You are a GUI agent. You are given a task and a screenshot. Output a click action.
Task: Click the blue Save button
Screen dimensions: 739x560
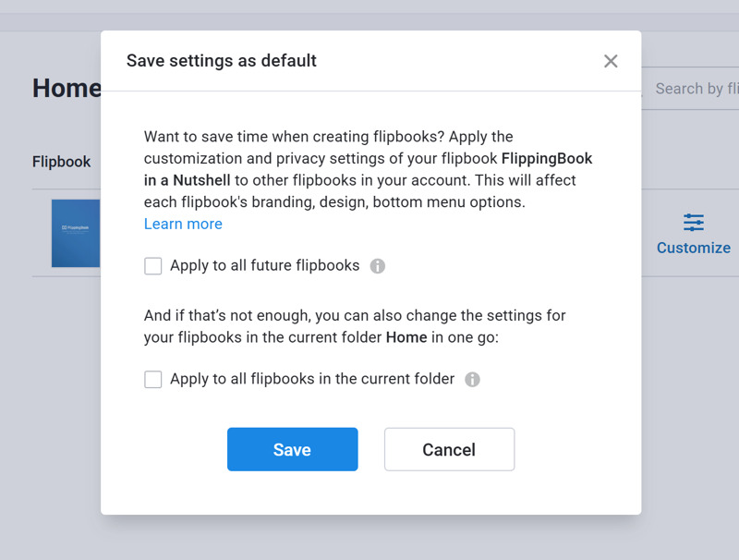292,449
